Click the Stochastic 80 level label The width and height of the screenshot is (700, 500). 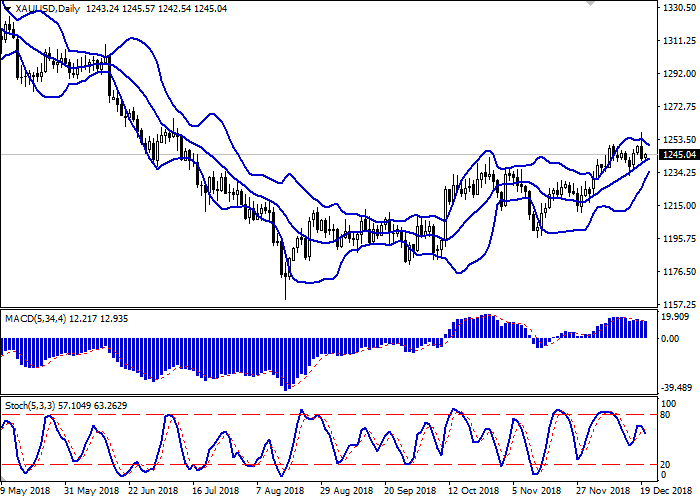tap(665, 415)
